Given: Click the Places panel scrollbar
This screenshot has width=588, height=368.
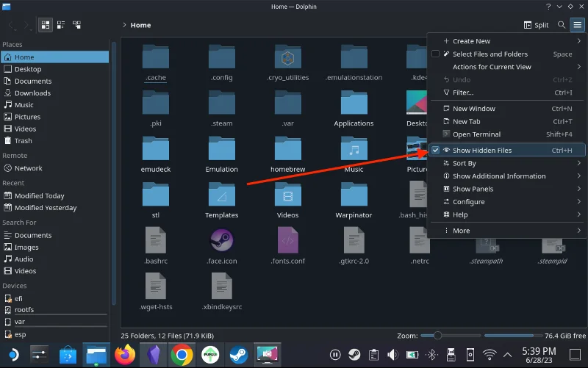Looking at the screenshot, I should pyautogui.click(x=114, y=173).
